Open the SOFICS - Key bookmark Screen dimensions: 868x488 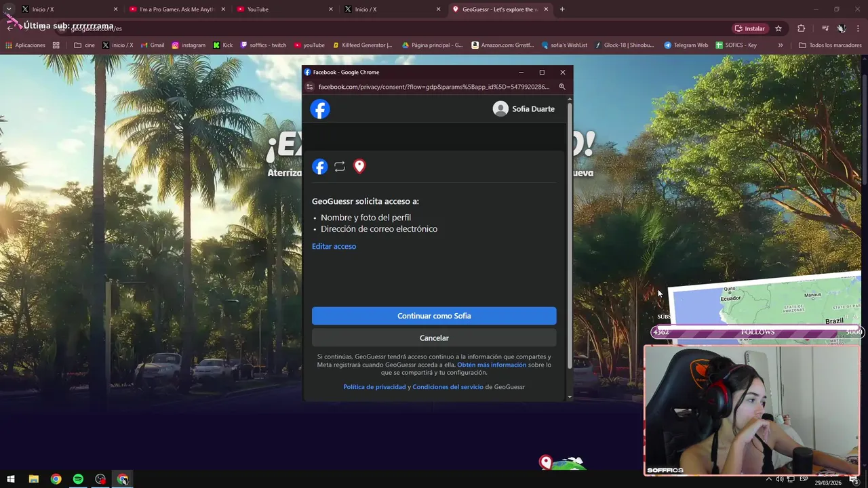click(x=736, y=45)
